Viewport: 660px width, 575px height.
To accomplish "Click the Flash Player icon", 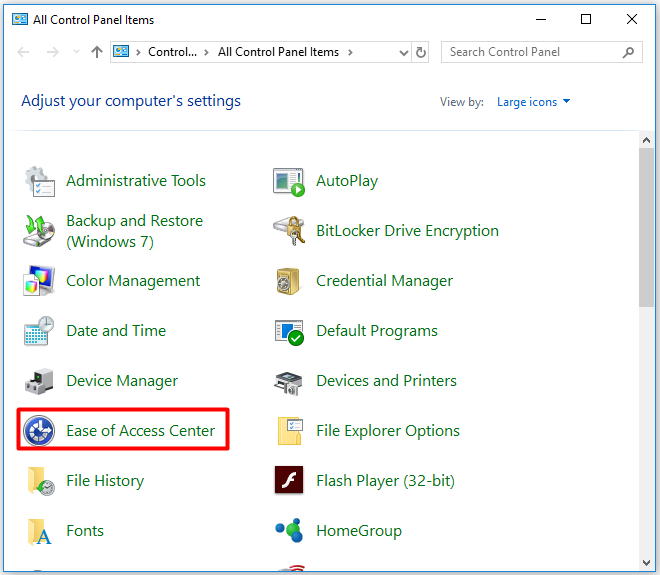I will pyautogui.click(x=289, y=479).
